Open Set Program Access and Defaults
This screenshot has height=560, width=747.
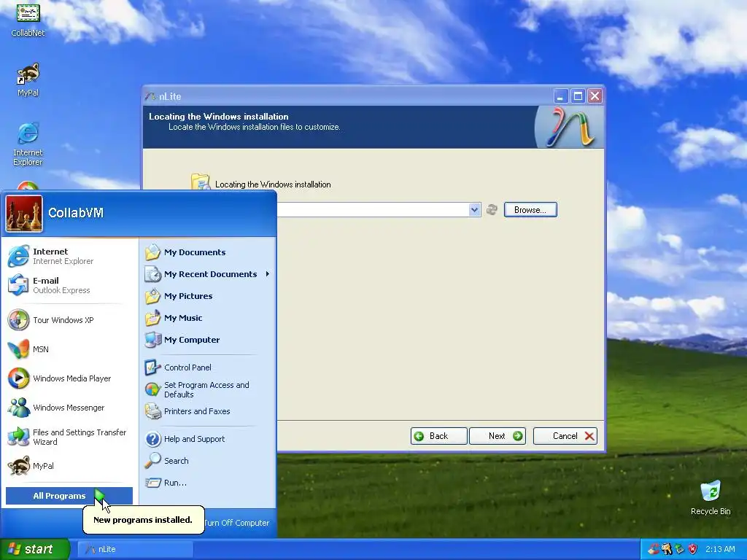(208, 389)
